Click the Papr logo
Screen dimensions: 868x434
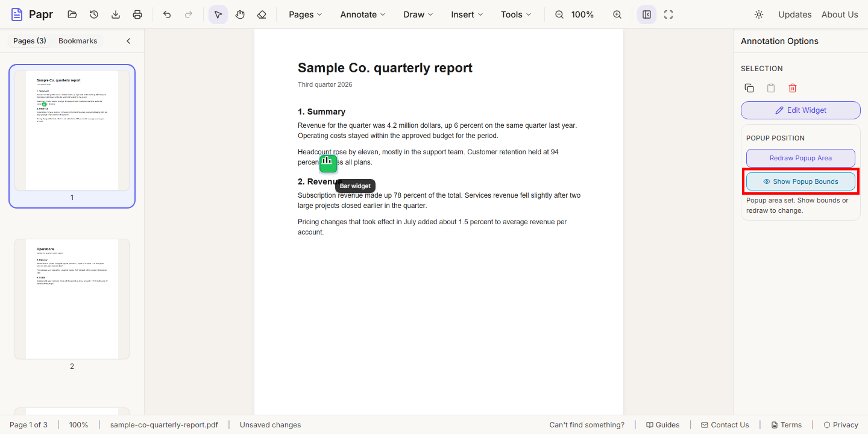point(32,14)
